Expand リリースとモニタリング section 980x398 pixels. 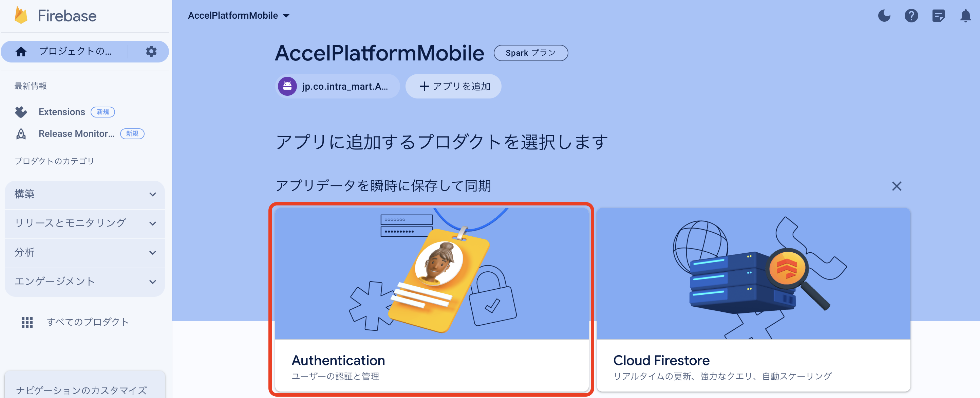[84, 223]
